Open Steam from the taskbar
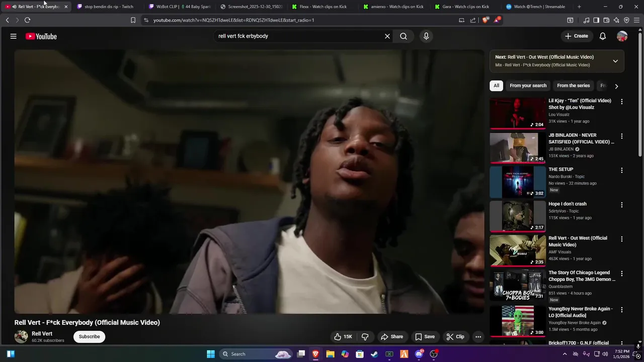 click(374, 354)
